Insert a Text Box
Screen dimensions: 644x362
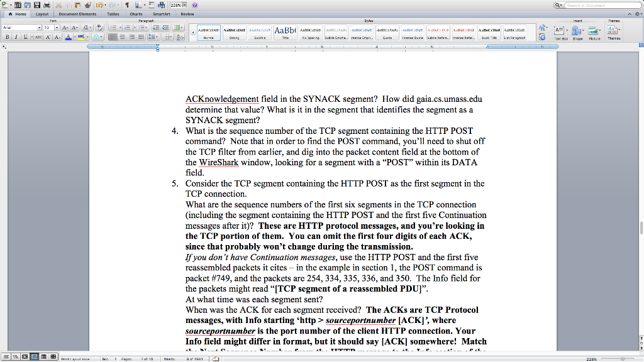(x=560, y=30)
